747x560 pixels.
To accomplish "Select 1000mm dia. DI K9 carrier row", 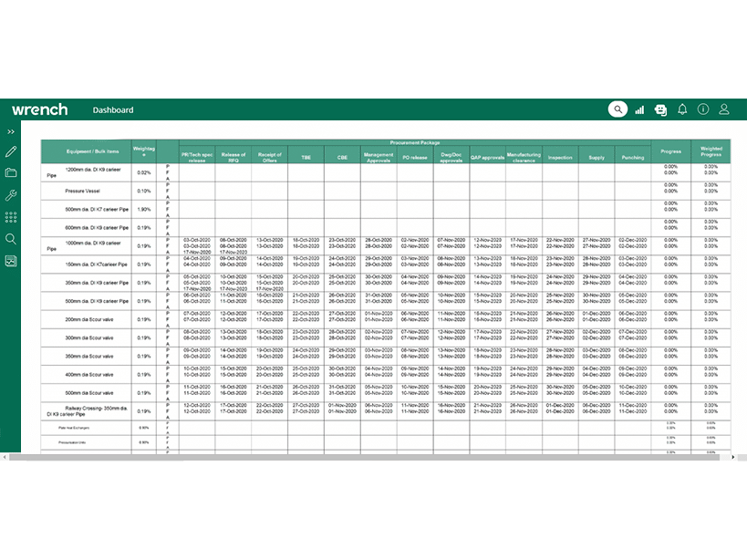I will [386, 246].
